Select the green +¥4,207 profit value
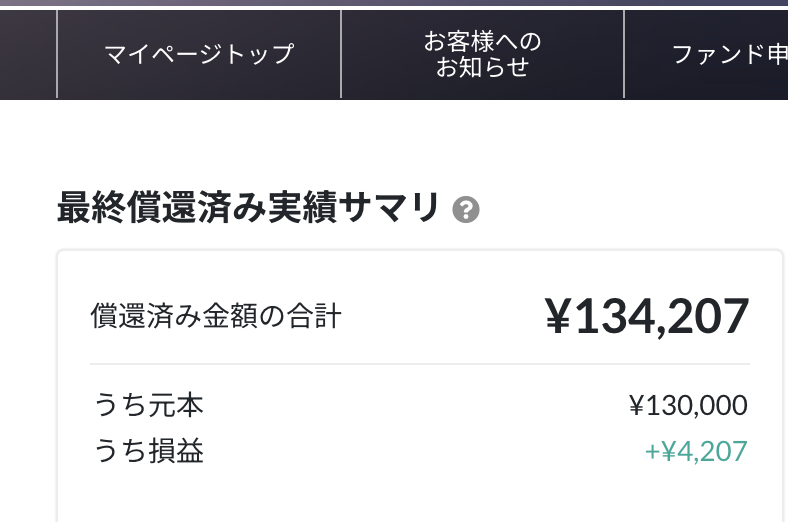 click(x=696, y=451)
